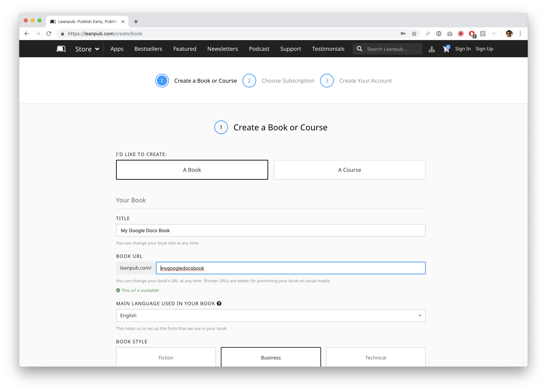The width and height of the screenshot is (547, 392).
Task: Open a new browser tab with plus
Action: [x=136, y=22]
